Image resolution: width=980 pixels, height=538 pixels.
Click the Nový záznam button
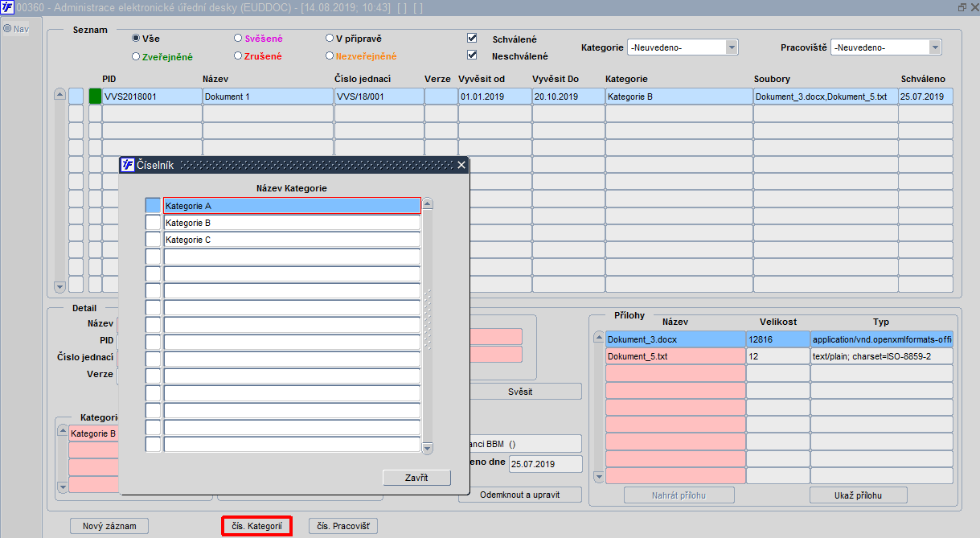[x=109, y=526]
